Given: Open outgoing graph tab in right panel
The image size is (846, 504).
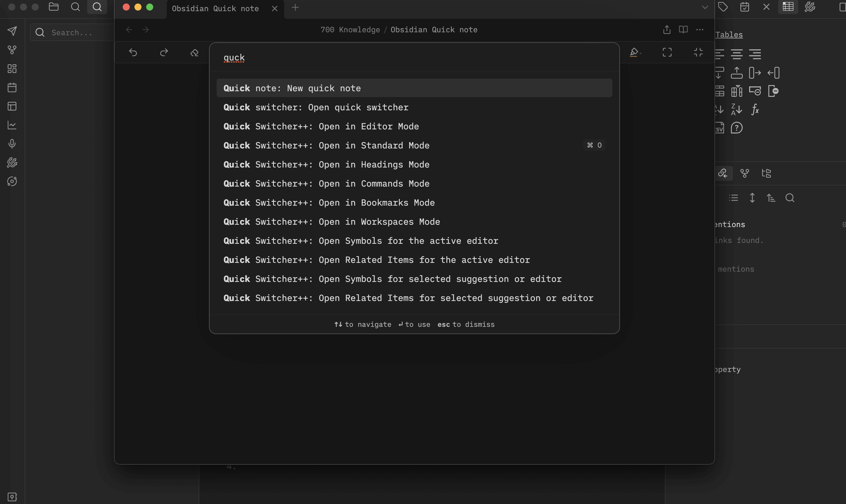Looking at the screenshot, I should 745,173.
